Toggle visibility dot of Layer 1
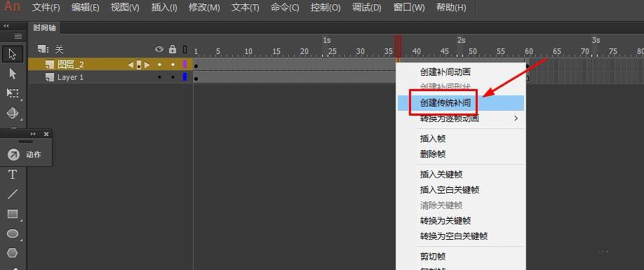 (x=159, y=77)
